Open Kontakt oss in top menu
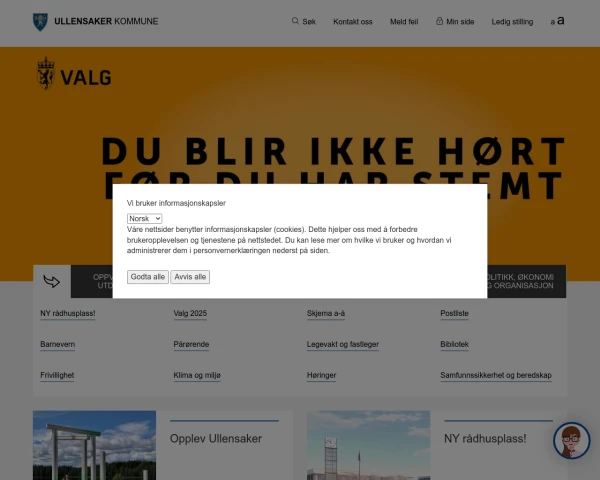 point(352,21)
